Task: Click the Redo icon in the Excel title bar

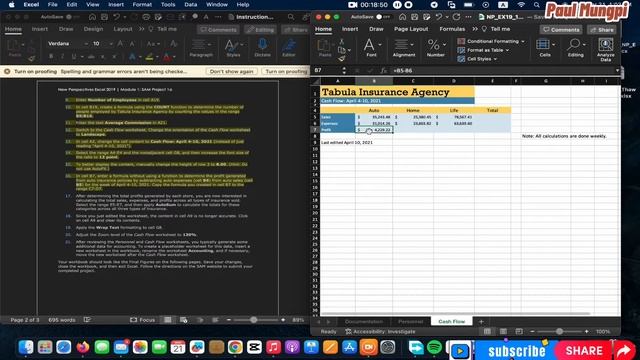Action: click(x=456, y=17)
